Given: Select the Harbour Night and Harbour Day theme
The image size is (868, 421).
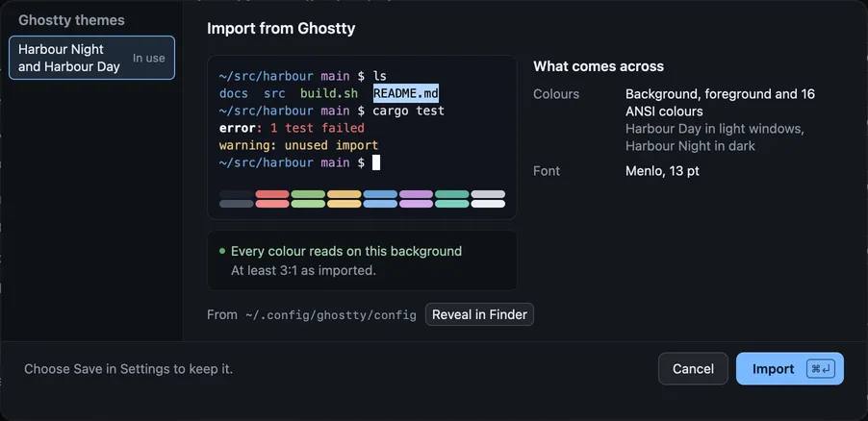Looking at the screenshot, I should (x=91, y=58).
